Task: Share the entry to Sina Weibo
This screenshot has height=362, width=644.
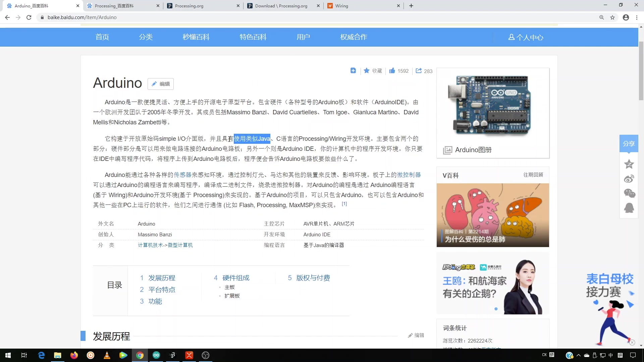Action: (629, 179)
